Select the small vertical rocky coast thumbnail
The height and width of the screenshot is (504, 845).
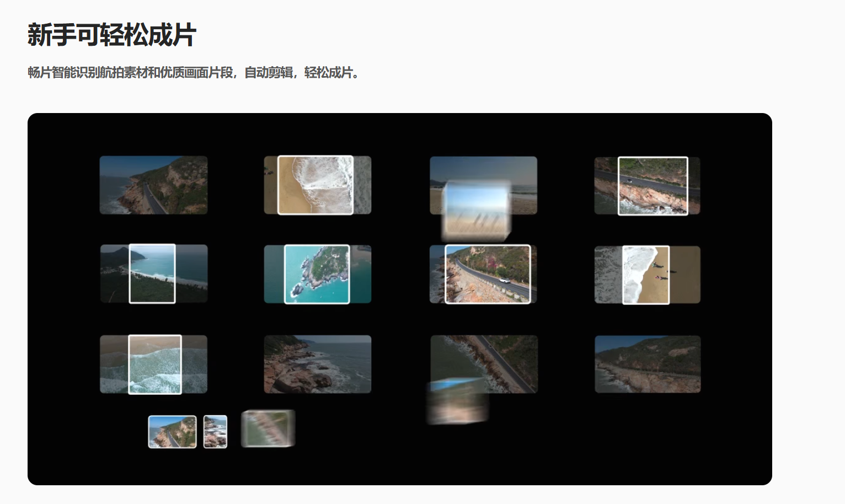(215, 432)
